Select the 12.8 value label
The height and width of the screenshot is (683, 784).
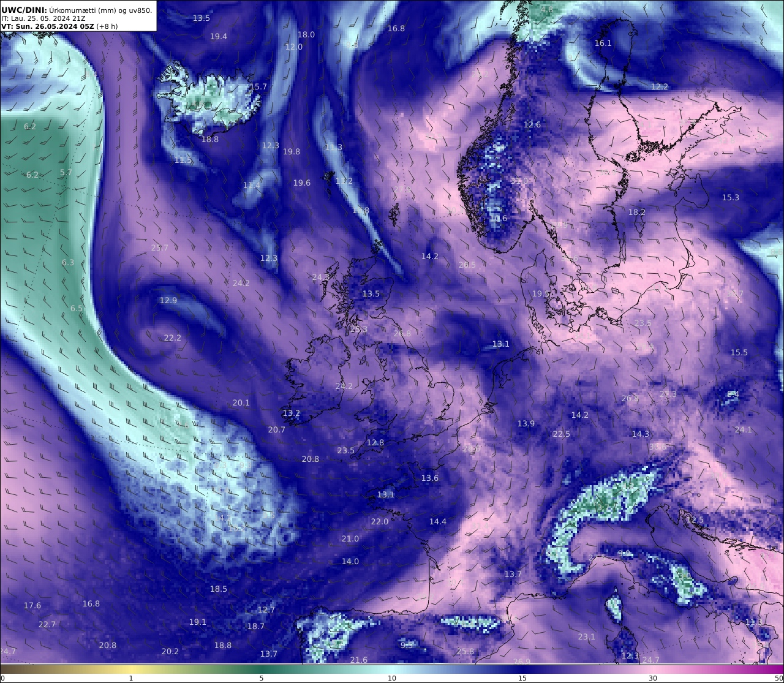(x=375, y=443)
